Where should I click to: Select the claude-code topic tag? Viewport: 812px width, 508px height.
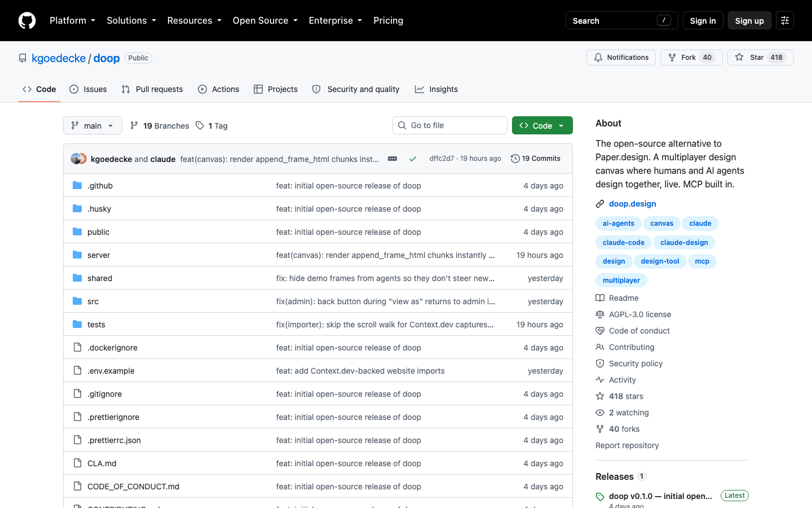(x=624, y=243)
